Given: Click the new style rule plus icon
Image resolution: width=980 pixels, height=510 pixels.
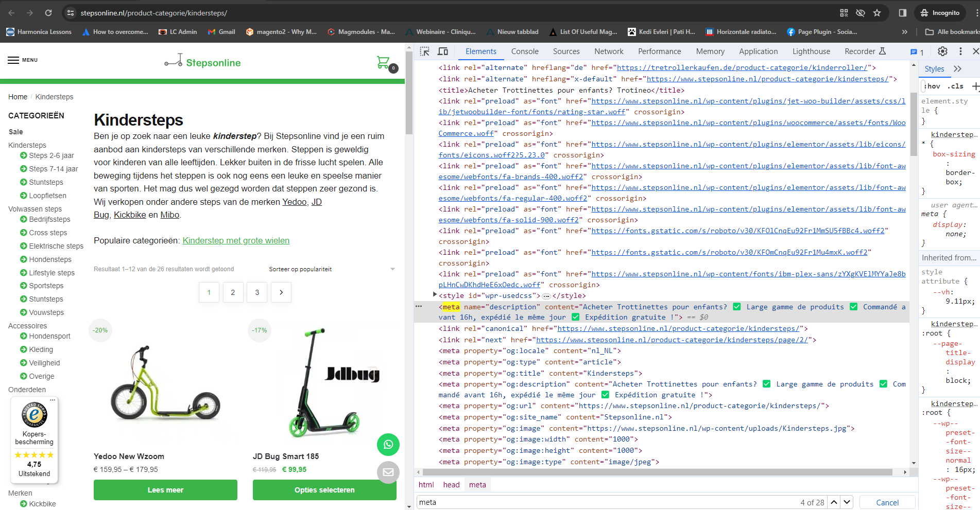Looking at the screenshot, I should coord(975,86).
